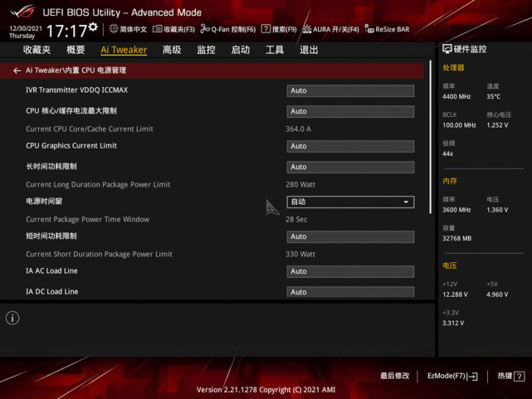Click the 12/30/2021 date display
The height and width of the screenshot is (399, 532).
26,28
